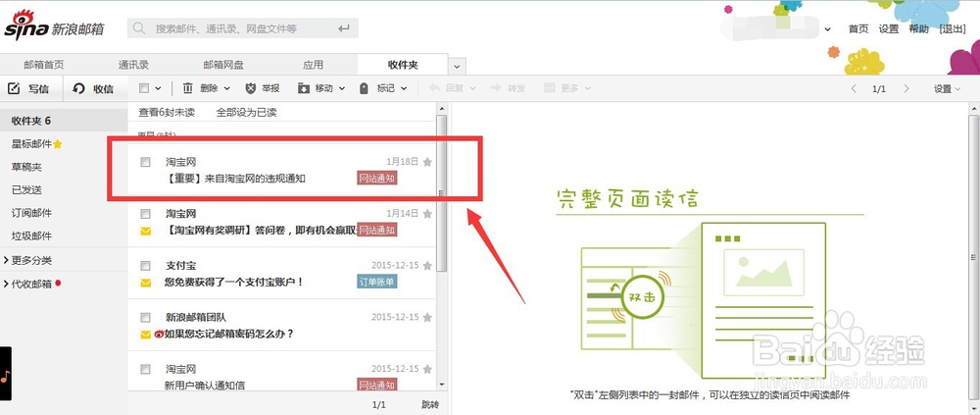Click 设置 link in top header
The width and height of the screenshot is (980, 415).
[888, 28]
